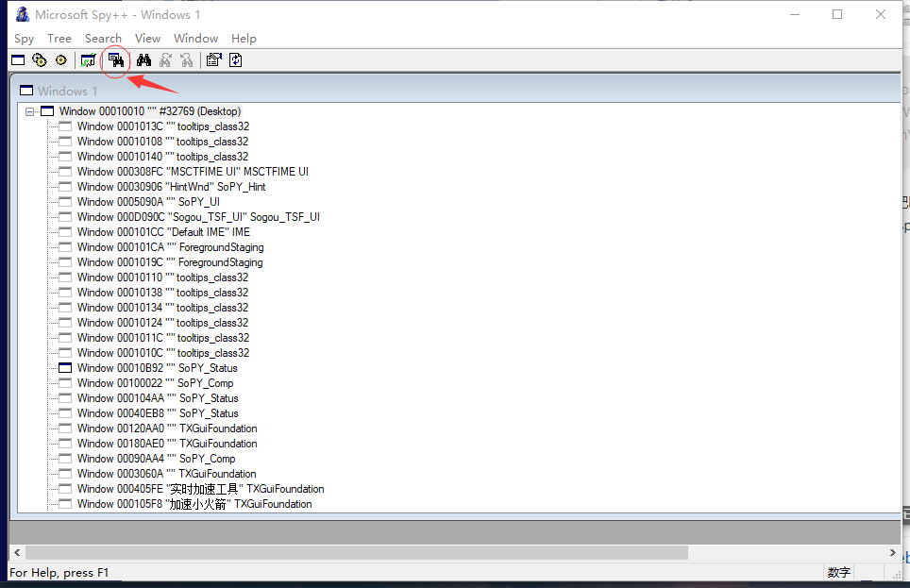Close the Spy++ window
Image resolution: width=910 pixels, height=588 pixels.
click(881, 14)
